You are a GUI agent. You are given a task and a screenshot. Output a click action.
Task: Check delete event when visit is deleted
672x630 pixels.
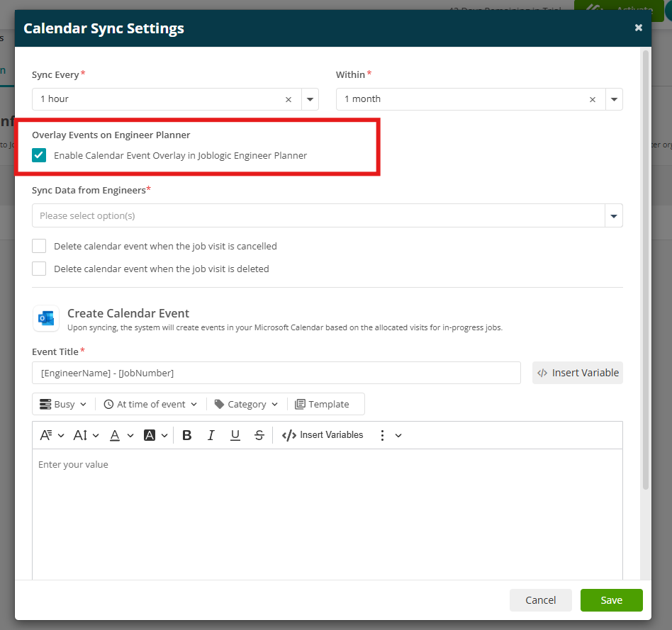39,269
